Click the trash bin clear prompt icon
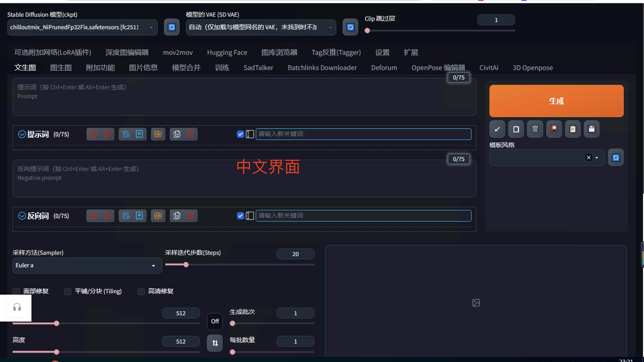The height and width of the screenshot is (362, 644). (535, 129)
